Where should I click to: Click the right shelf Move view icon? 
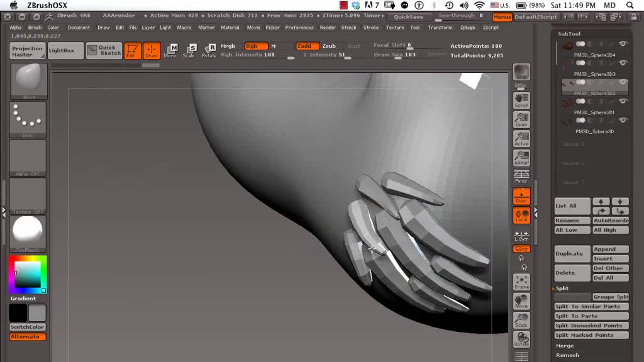point(521,301)
